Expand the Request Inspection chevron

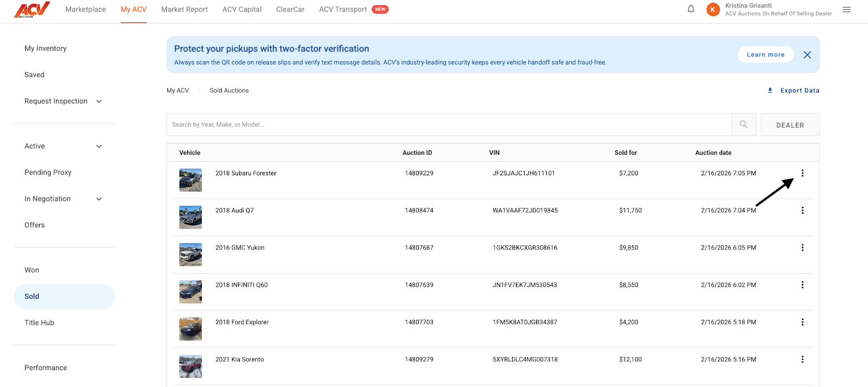tap(99, 101)
